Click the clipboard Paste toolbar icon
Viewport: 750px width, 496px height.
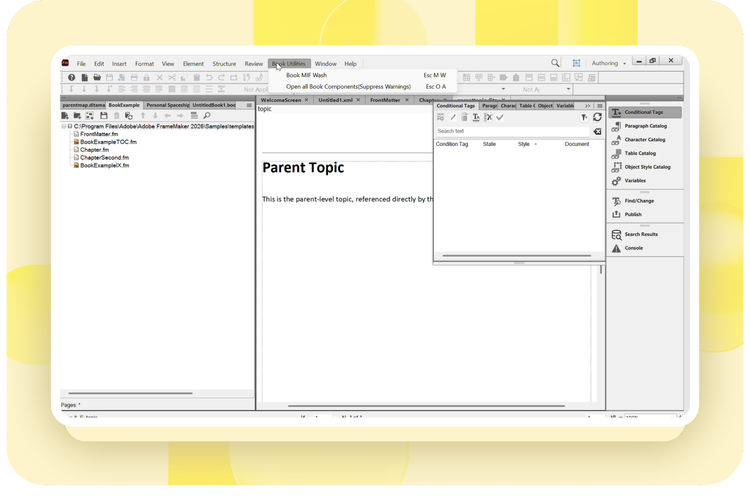197,77
